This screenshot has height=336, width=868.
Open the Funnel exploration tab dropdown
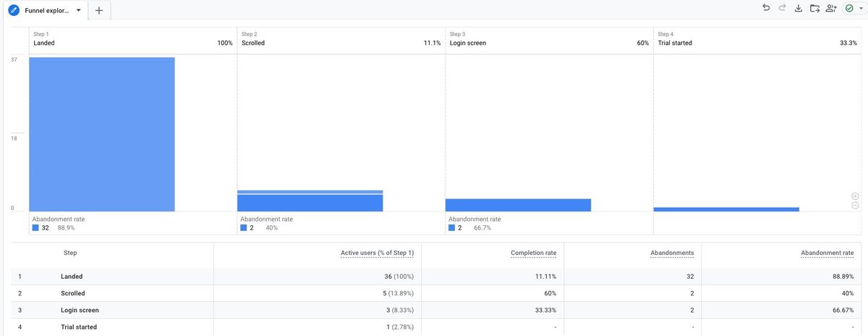[78, 10]
